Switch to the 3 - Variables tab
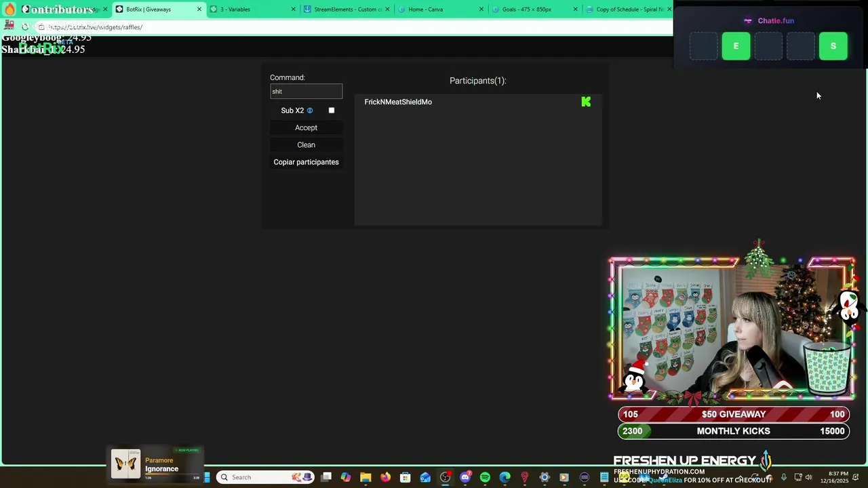 (252, 9)
